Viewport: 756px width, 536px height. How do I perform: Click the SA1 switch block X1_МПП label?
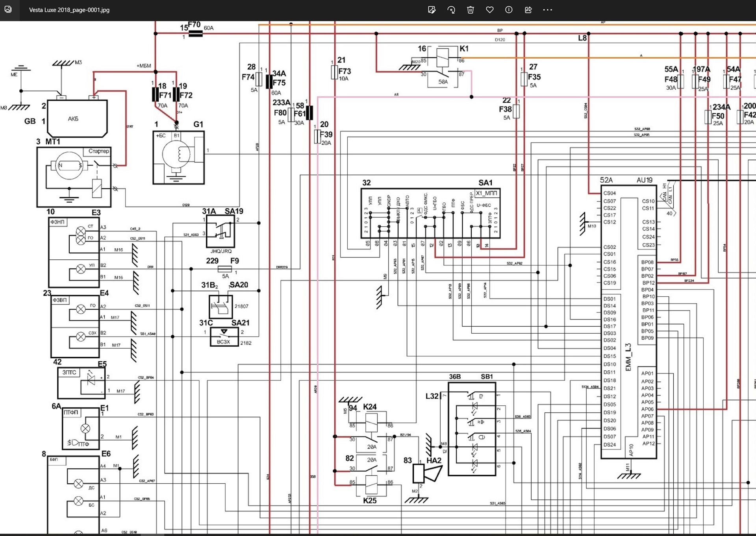pos(487,193)
